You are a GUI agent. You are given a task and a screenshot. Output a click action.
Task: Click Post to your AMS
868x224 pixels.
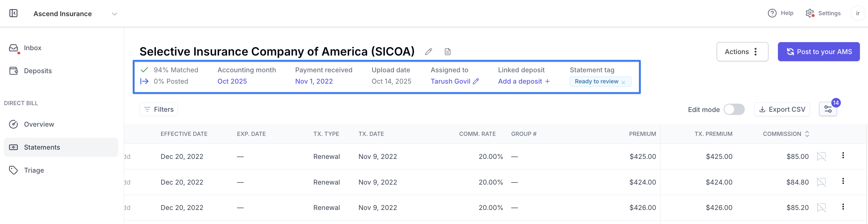click(818, 52)
